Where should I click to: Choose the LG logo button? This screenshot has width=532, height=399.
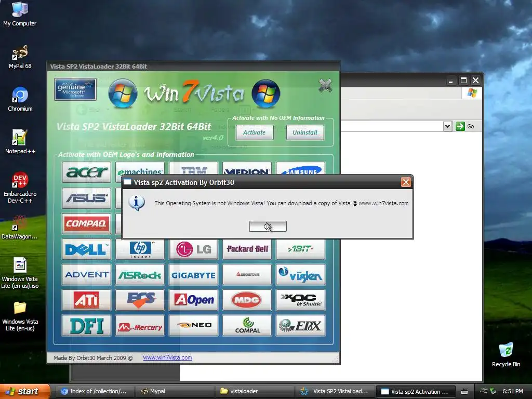(x=194, y=249)
